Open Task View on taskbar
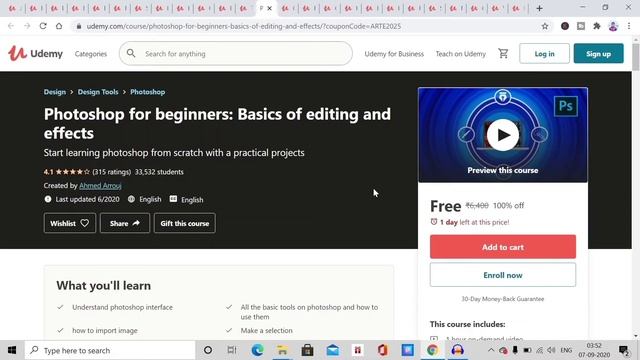Viewport: 640px width, 360px height. coord(232,350)
